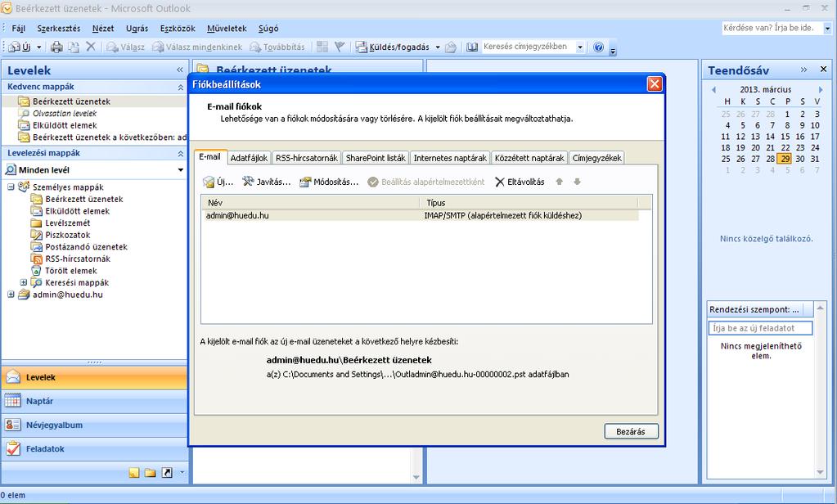Open Feladatok tasks pane button
Image resolution: width=837 pixels, height=504 pixels.
[x=94, y=449]
